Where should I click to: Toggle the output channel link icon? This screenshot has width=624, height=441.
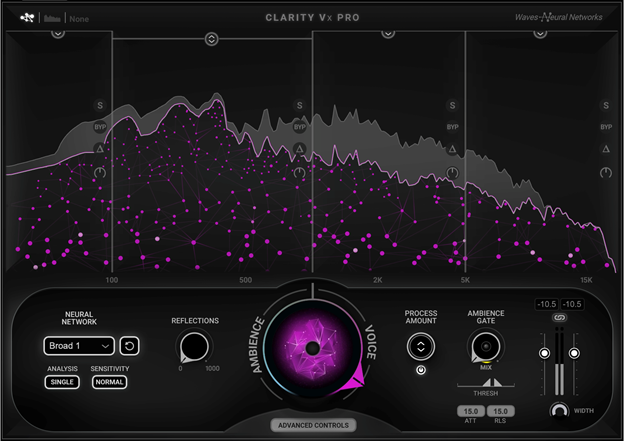pyautogui.click(x=560, y=318)
